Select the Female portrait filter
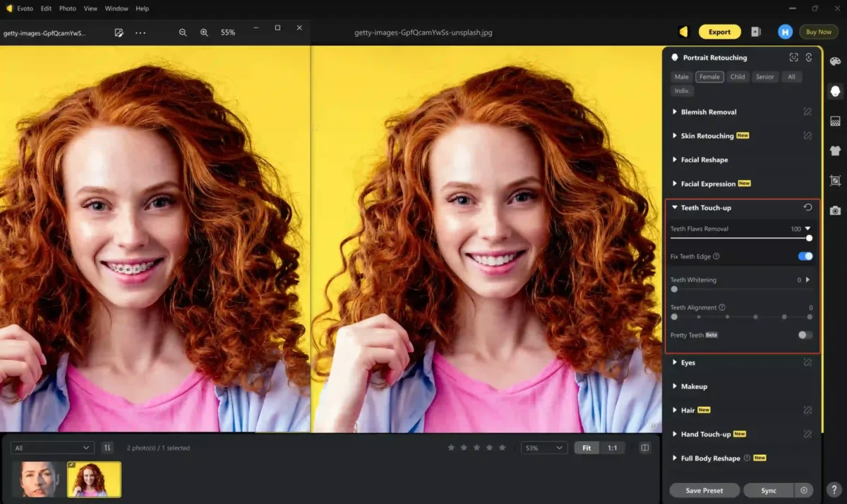 tap(709, 77)
